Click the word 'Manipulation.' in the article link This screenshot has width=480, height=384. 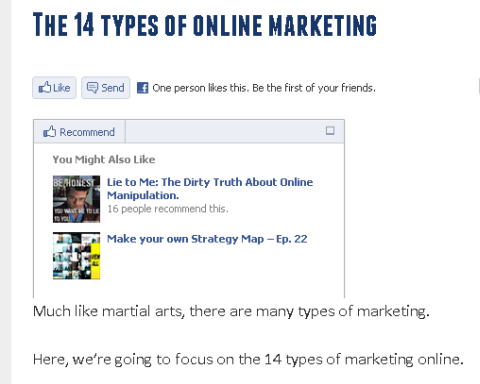pyautogui.click(x=143, y=195)
